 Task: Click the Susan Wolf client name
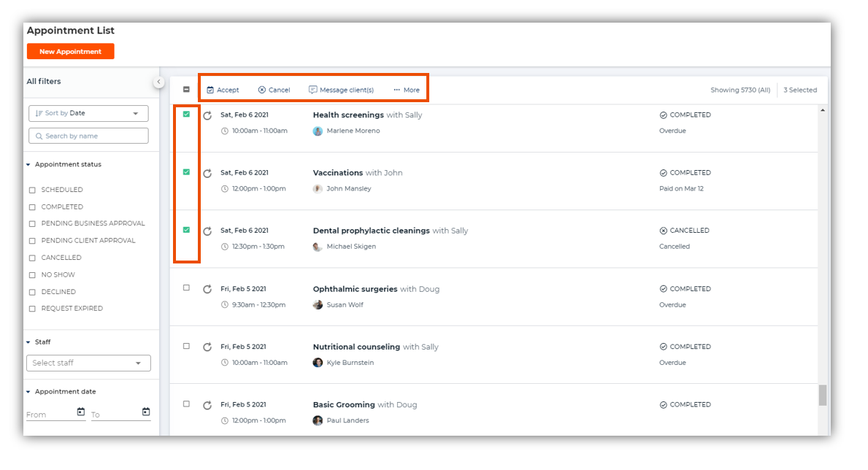click(345, 305)
